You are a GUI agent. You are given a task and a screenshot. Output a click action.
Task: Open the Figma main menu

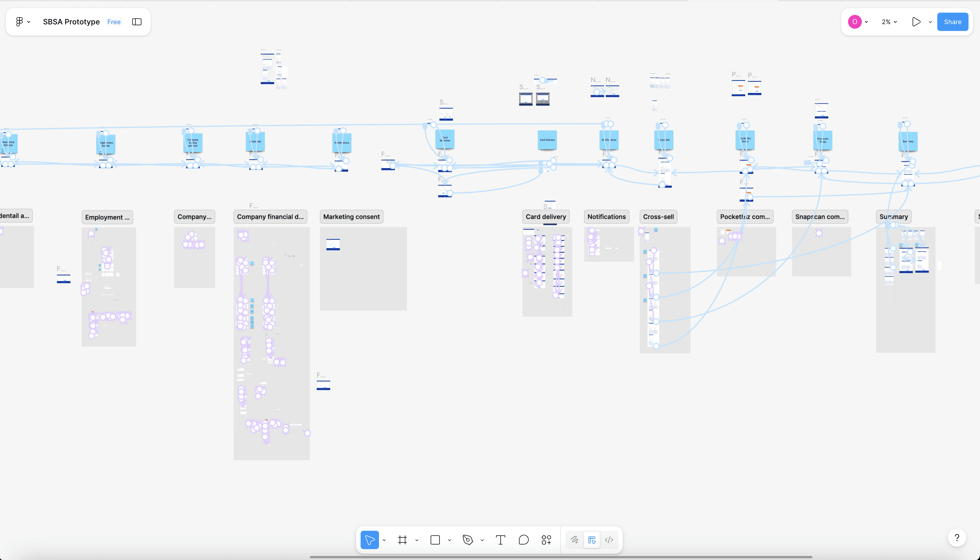22,22
